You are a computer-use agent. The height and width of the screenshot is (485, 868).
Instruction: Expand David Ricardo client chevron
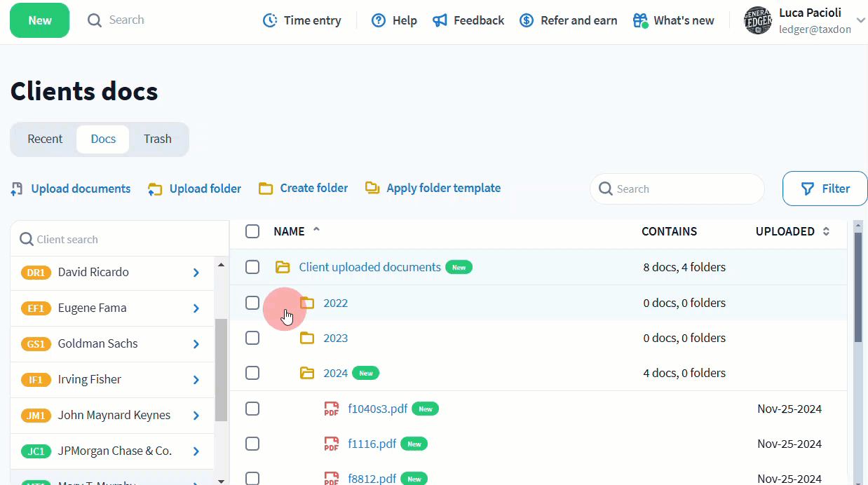pyautogui.click(x=196, y=273)
